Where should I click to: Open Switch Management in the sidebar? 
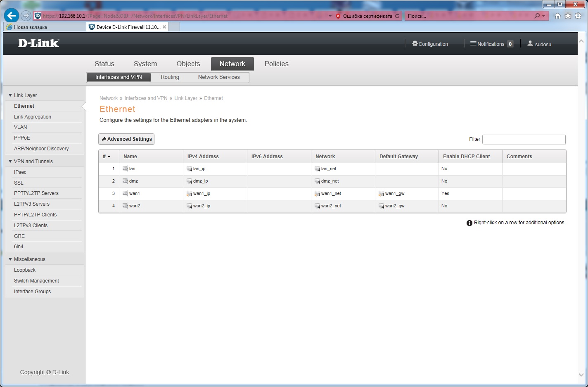36,281
